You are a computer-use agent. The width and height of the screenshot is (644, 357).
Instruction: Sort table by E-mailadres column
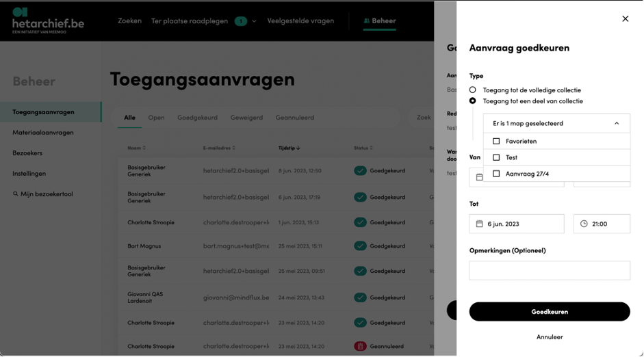tap(219, 148)
